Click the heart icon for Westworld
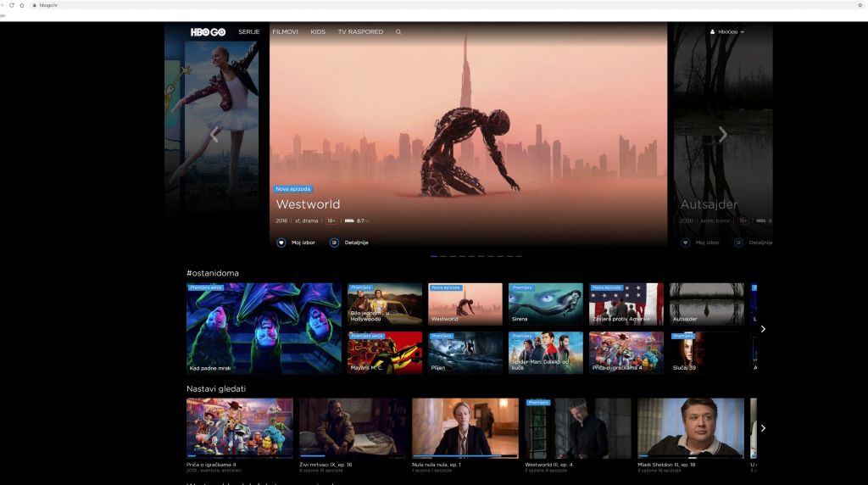868x485 pixels. click(x=281, y=242)
